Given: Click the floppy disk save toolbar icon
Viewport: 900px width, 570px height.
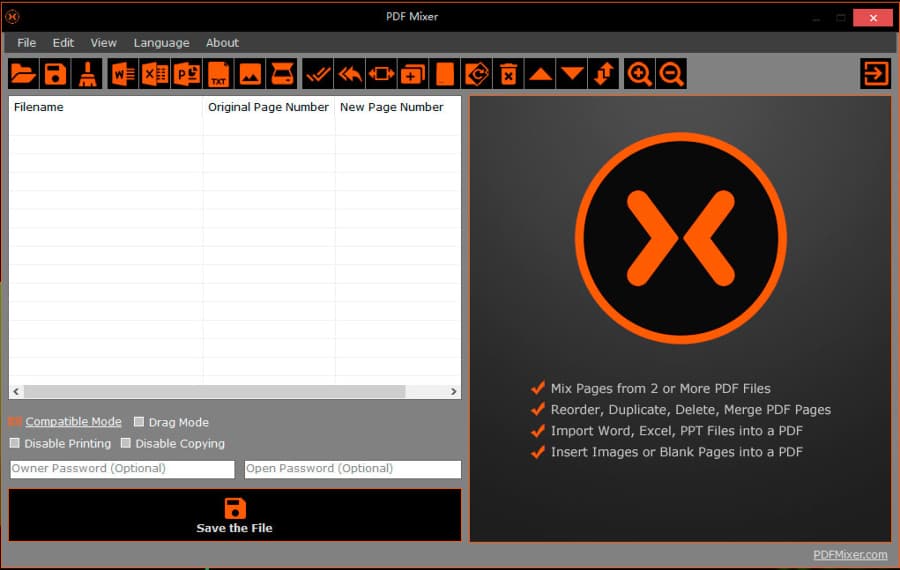Looking at the screenshot, I should [55, 74].
